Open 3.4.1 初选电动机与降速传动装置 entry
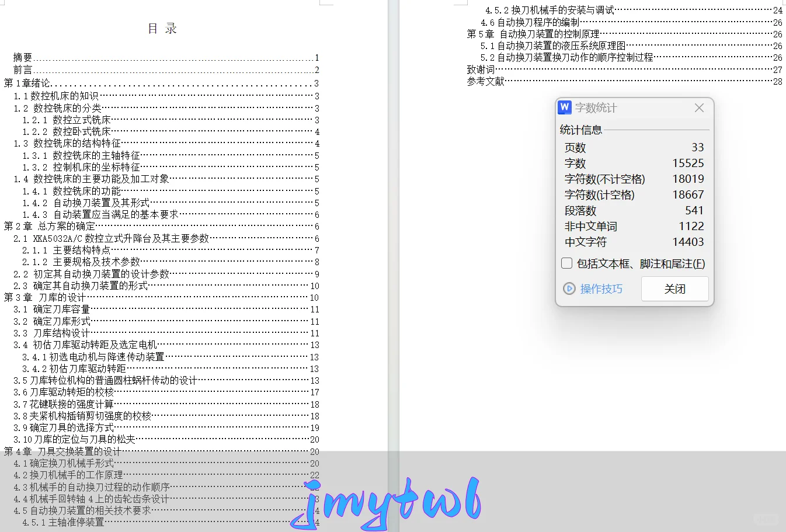 [171, 357]
